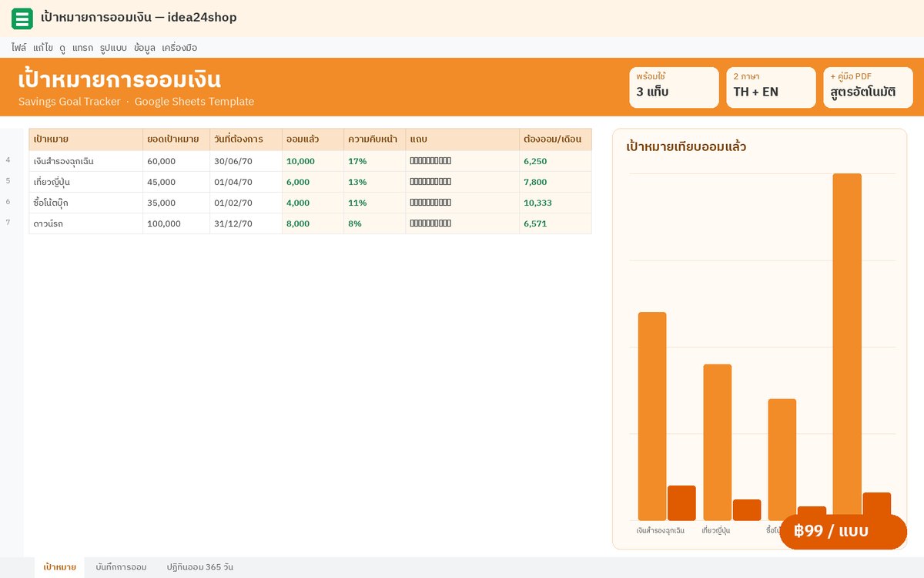
Task: Click the เงินสำรองฉุกเฉิน goal cell
Action: coord(86,161)
